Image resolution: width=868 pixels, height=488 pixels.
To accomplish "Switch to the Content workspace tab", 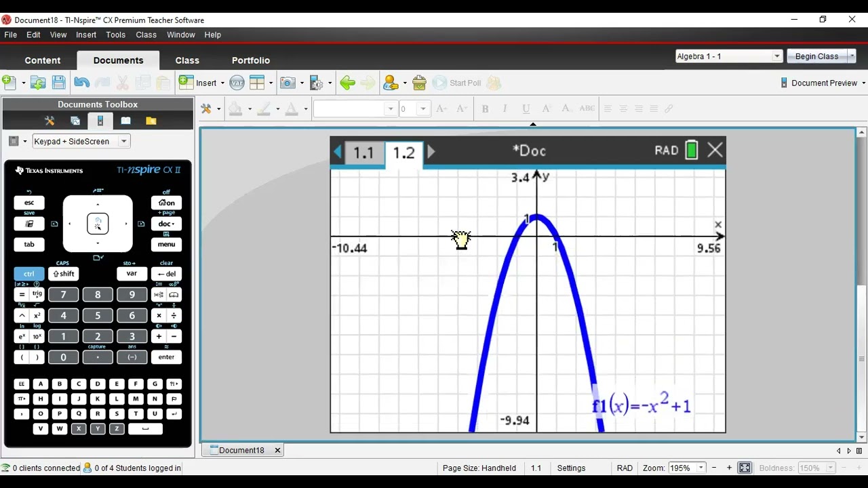I will (43, 60).
